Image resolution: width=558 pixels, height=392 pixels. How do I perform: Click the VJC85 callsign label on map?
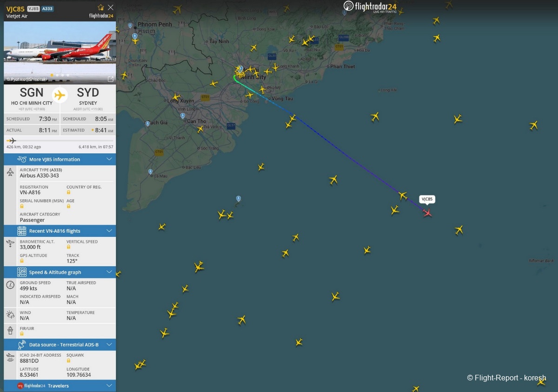(427, 199)
